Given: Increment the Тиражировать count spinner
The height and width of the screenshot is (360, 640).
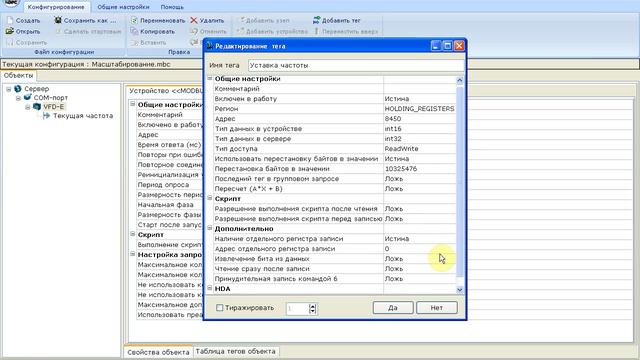Looking at the screenshot, I should [x=312, y=306].
